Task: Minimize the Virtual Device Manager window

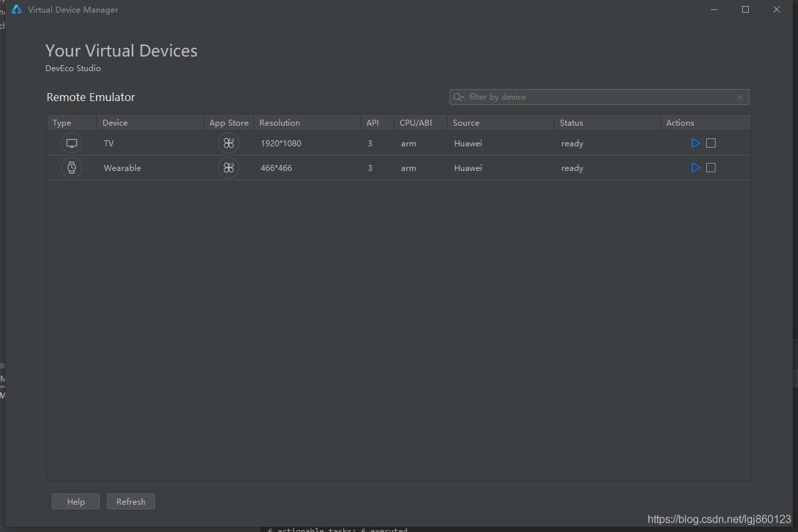Action: tap(714, 9)
